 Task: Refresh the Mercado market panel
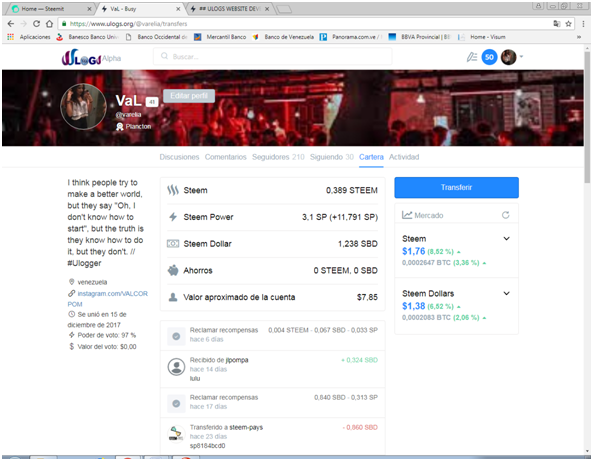(x=505, y=215)
